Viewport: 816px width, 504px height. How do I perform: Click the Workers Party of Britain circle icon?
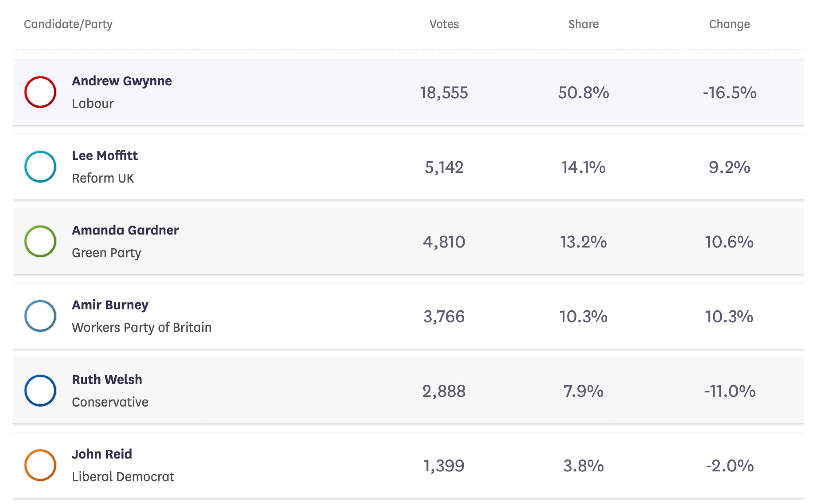point(40,316)
